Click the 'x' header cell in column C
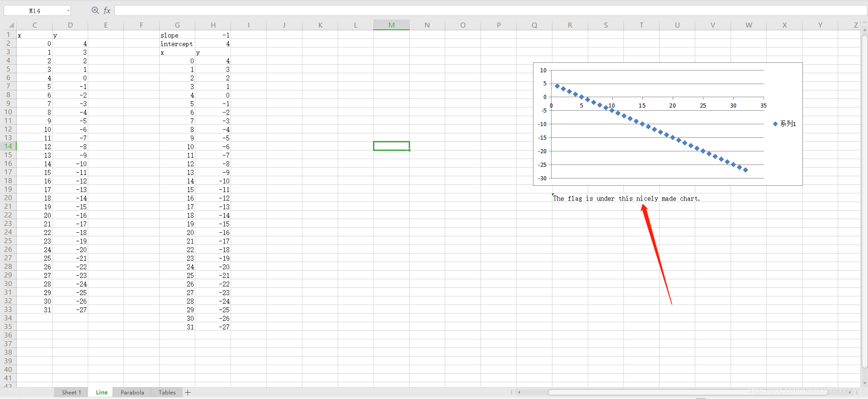868x399 pixels. coord(34,35)
